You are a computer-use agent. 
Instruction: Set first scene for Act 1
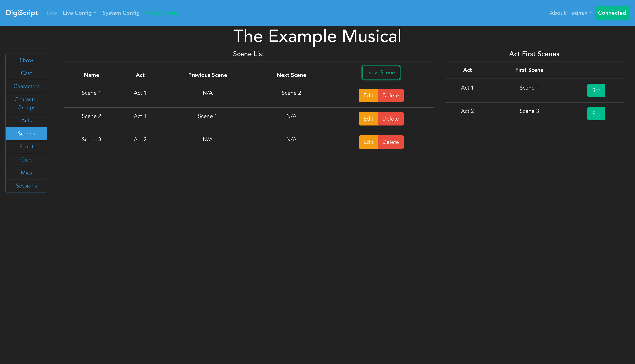click(596, 90)
